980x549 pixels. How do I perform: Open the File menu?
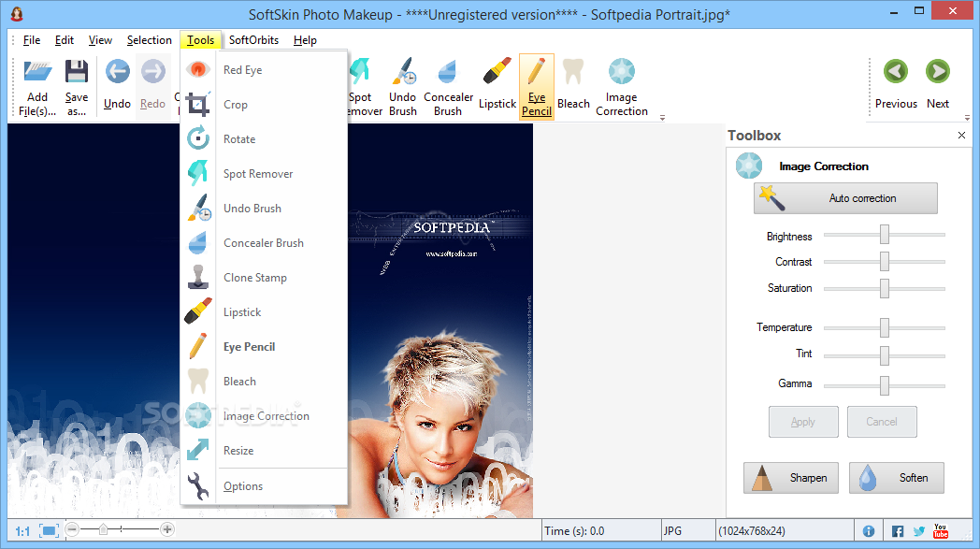click(x=32, y=40)
